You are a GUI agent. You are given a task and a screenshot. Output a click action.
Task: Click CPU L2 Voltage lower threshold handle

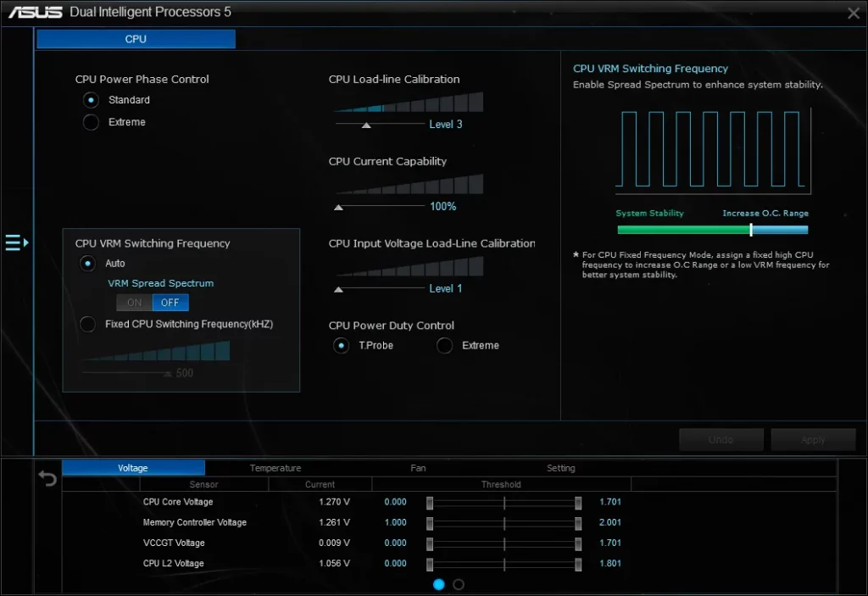430,565
